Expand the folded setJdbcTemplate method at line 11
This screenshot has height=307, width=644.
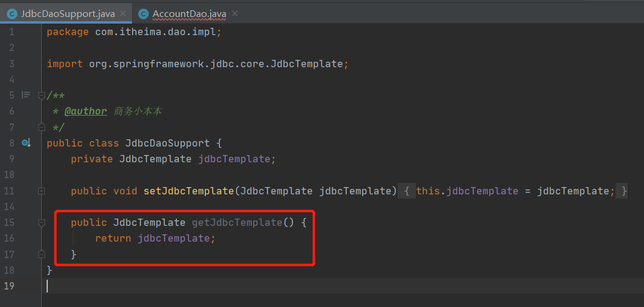pyautogui.click(x=41, y=191)
